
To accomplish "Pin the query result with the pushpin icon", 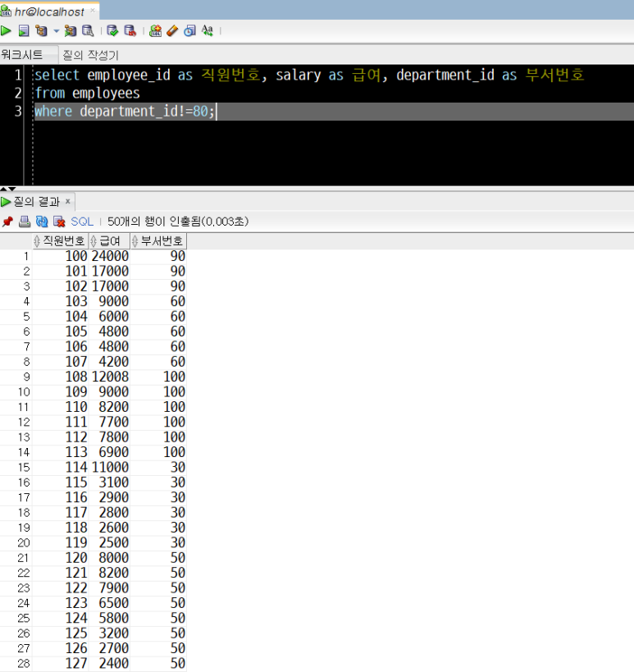I will click(7, 222).
